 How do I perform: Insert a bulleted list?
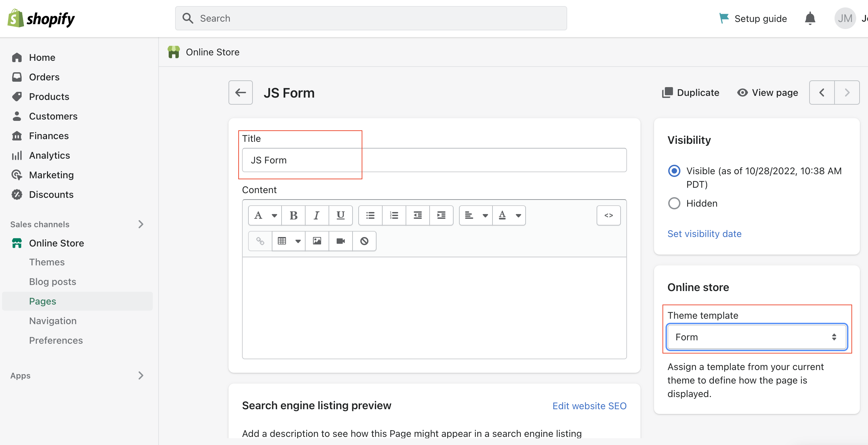(x=370, y=215)
